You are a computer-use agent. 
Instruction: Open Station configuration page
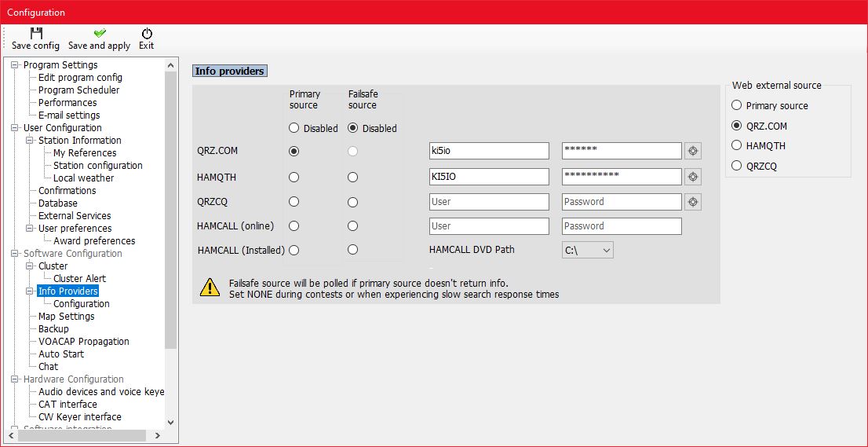click(x=98, y=165)
